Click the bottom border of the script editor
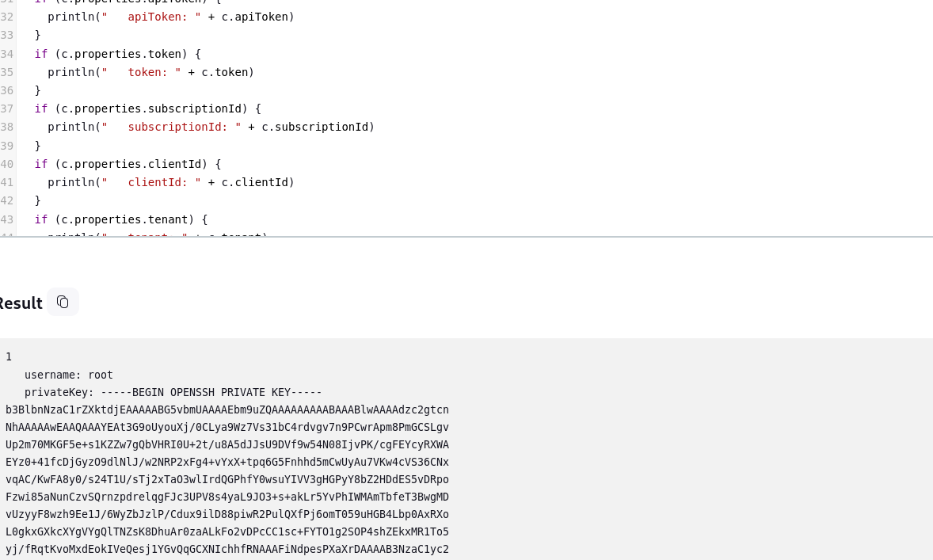 pyautogui.click(x=466, y=237)
